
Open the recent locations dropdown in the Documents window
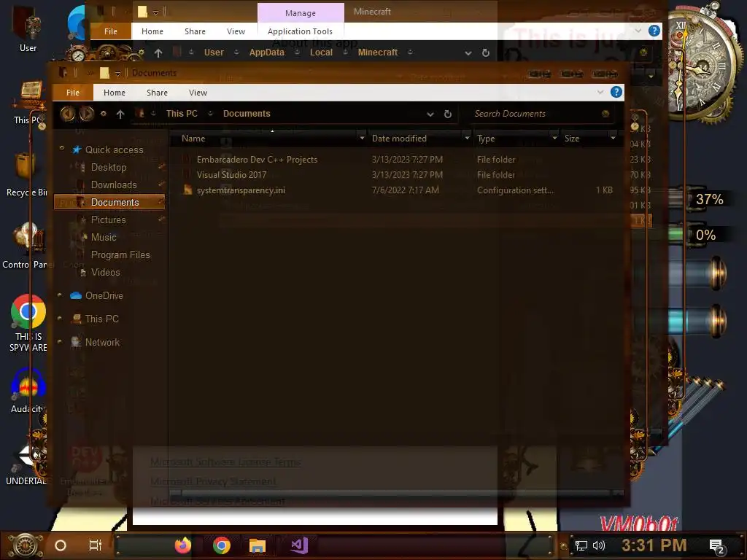(x=104, y=114)
